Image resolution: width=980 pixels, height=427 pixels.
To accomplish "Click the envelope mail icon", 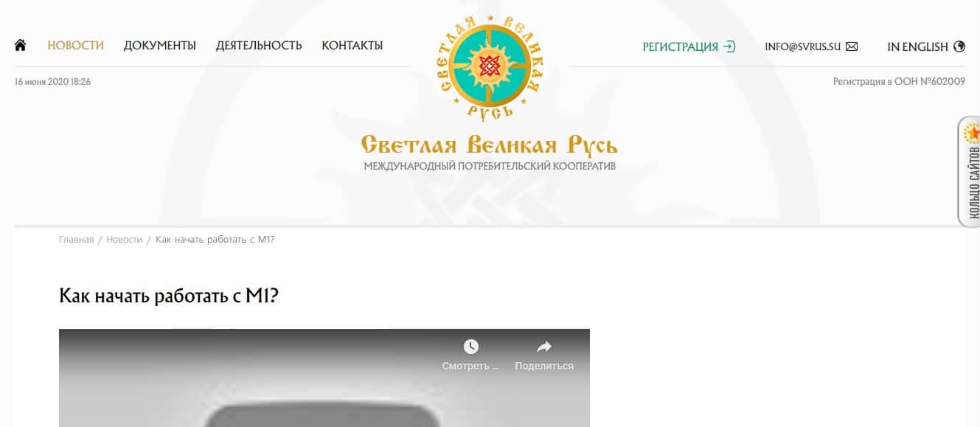I will tap(852, 46).
